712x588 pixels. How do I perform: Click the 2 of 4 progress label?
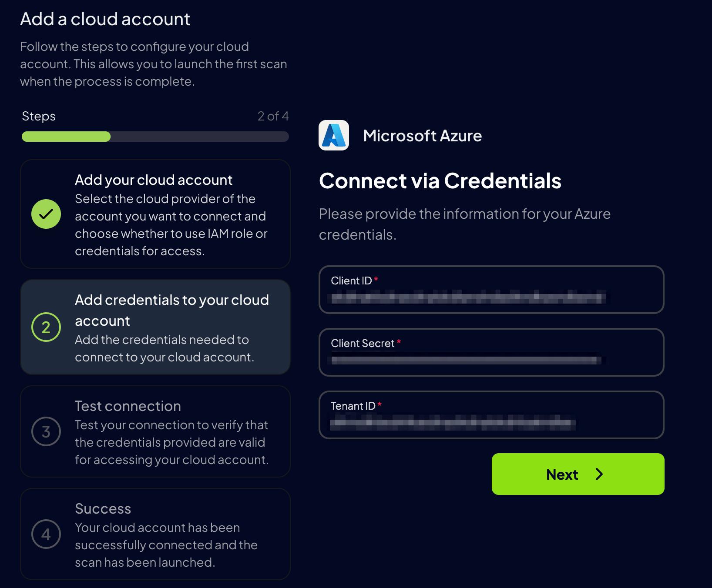(x=272, y=116)
